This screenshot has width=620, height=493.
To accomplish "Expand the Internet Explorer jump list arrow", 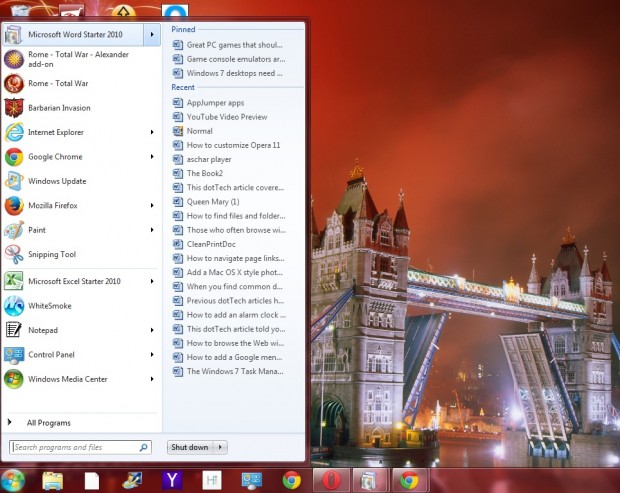I will [x=152, y=132].
